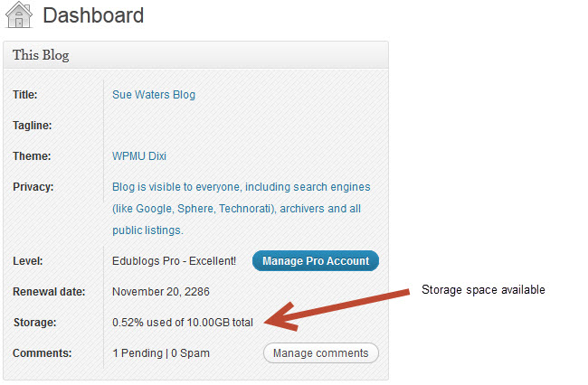Click the Renewal date: row label
This screenshot has width=588, height=385.
(x=49, y=292)
